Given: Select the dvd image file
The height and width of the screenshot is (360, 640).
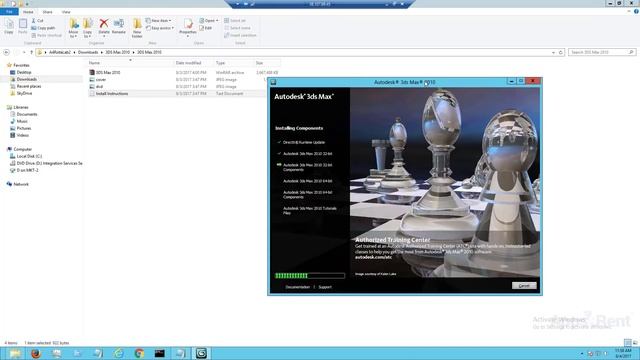Looking at the screenshot, I should 99,87.
